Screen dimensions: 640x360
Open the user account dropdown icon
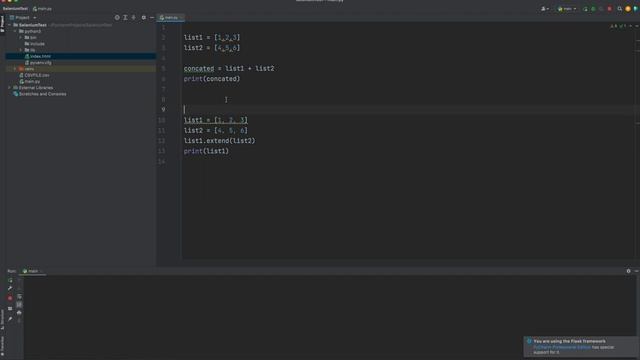click(544, 9)
